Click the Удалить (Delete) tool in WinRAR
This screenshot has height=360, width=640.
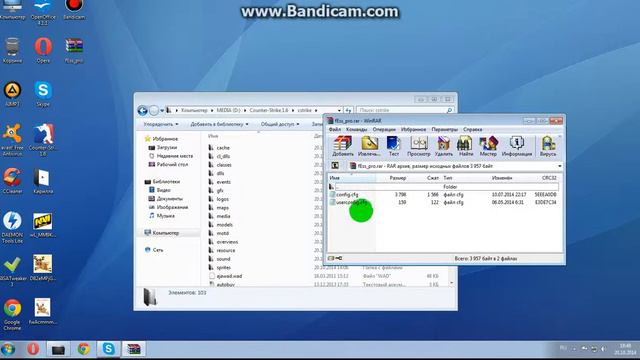(x=444, y=147)
